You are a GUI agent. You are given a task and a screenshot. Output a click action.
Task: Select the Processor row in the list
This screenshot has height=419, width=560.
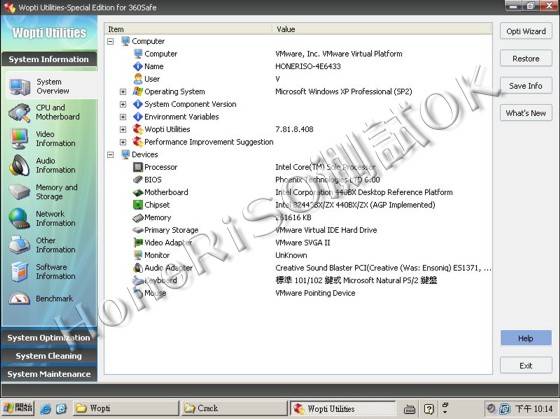coord(298,167)
